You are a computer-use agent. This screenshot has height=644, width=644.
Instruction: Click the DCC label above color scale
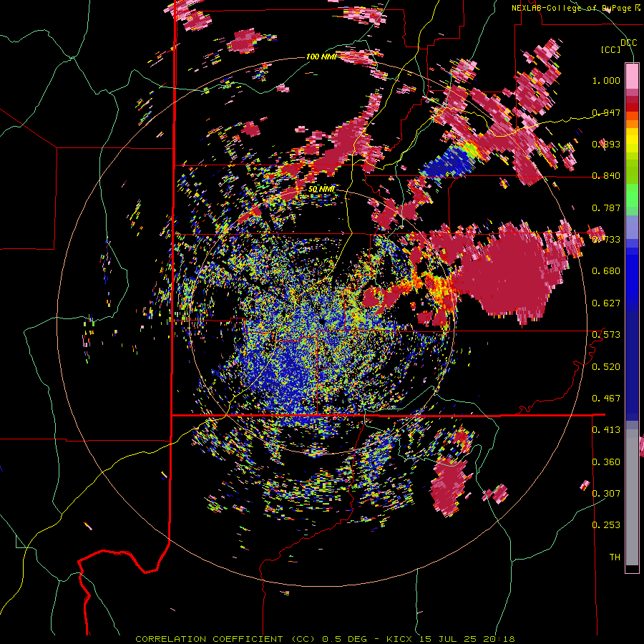628,43
